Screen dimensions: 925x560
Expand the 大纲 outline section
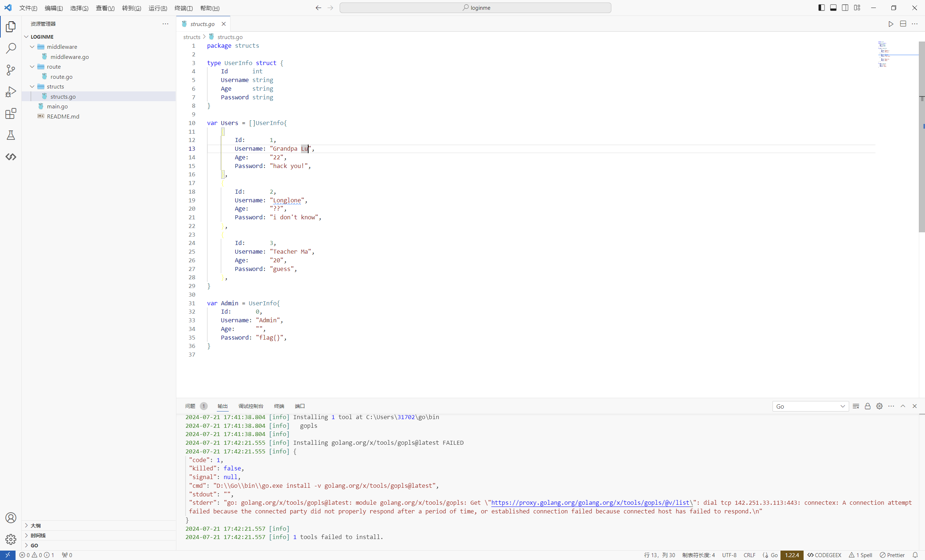point(99,525)
